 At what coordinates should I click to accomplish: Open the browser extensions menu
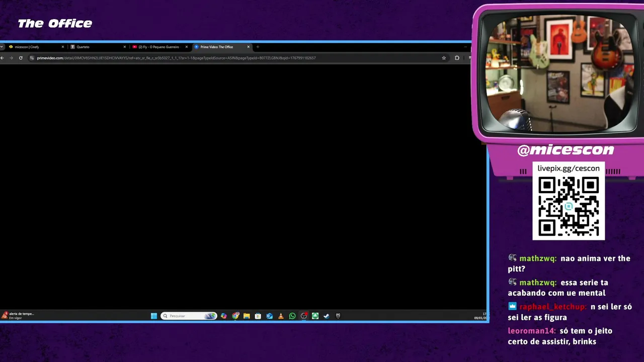pyautogui.click(x=457, y=58)
